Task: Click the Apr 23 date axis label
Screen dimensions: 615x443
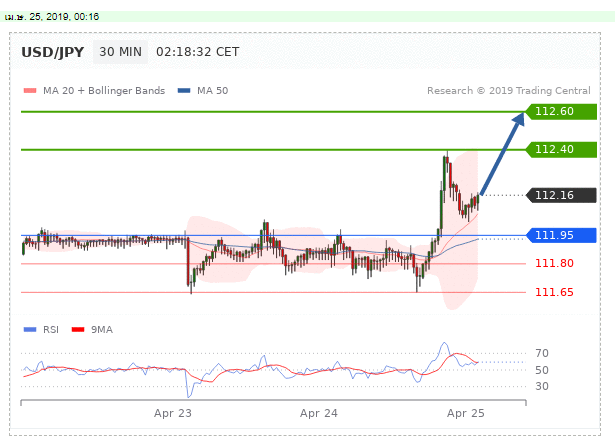Action: pyautogui.click(x=173, y=413)
